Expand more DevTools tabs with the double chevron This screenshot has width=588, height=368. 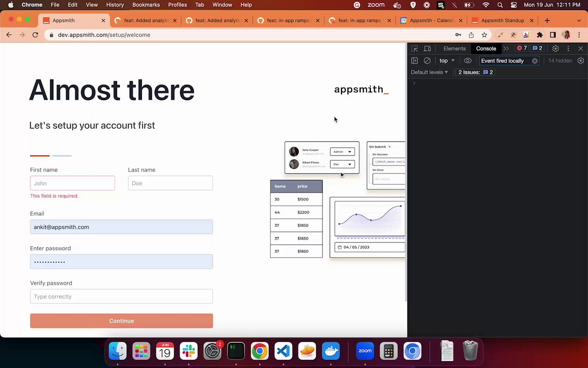pos(506,48)
